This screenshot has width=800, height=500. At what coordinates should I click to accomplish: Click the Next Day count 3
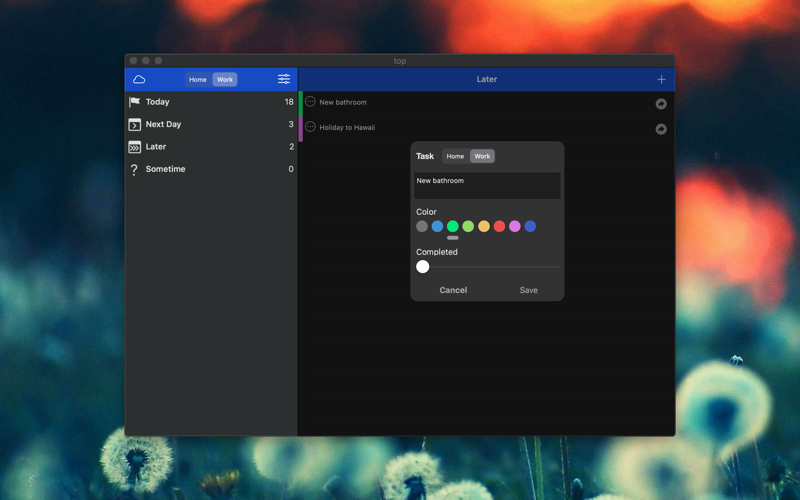click(x=291, y=124)
